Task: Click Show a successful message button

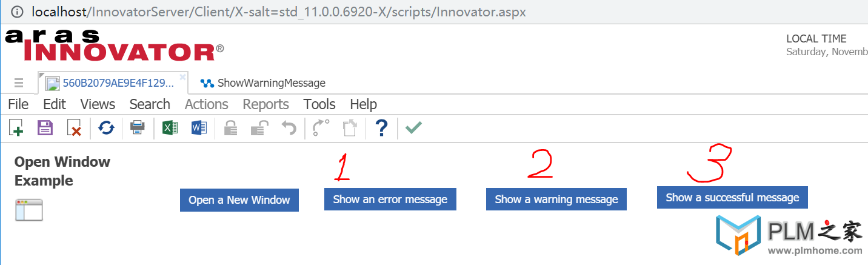Action: 732,197
